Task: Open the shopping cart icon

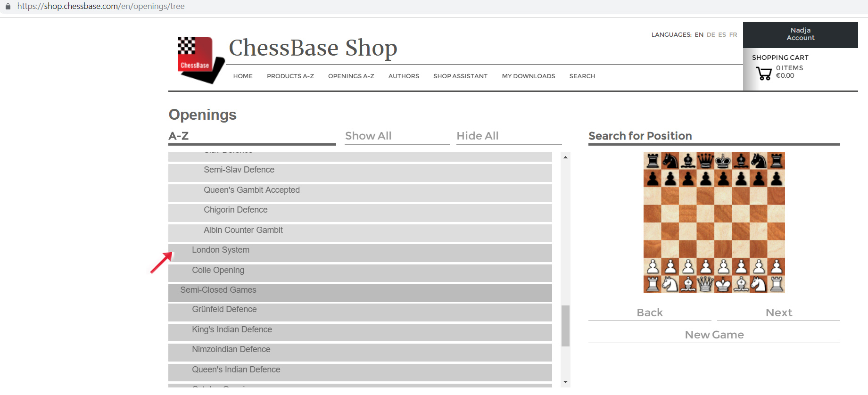Action: point(764,73)
